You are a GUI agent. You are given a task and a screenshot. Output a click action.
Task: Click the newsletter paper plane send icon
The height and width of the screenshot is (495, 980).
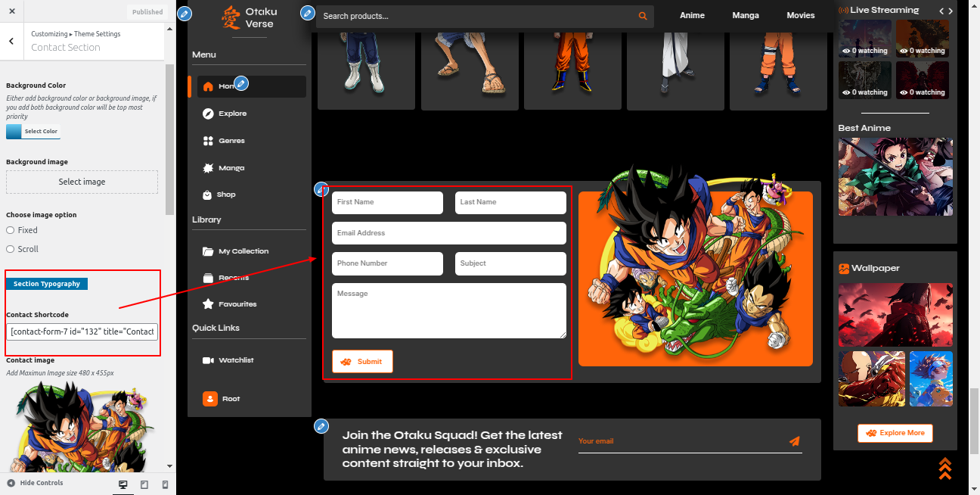click(x=794, y=441)
